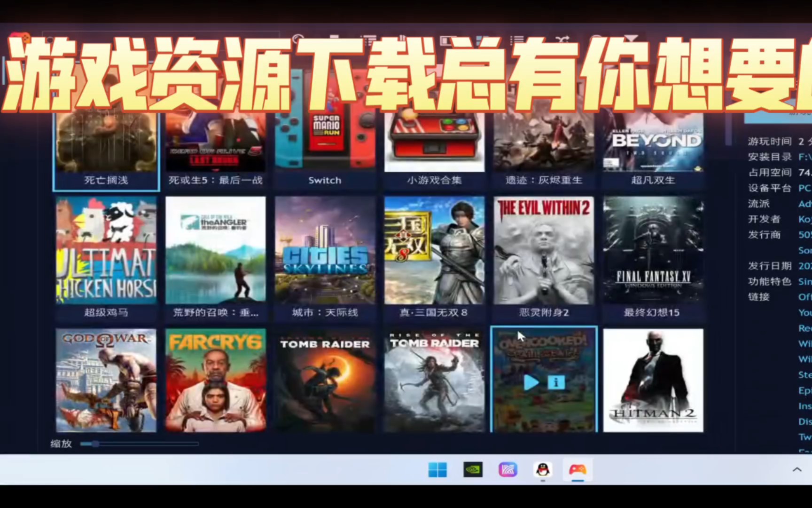The height and width of the screenshot is (508, 812).
Task: Select 恶灵附身2 Evil Within 2 cover
Action: (x=544, y=250)
